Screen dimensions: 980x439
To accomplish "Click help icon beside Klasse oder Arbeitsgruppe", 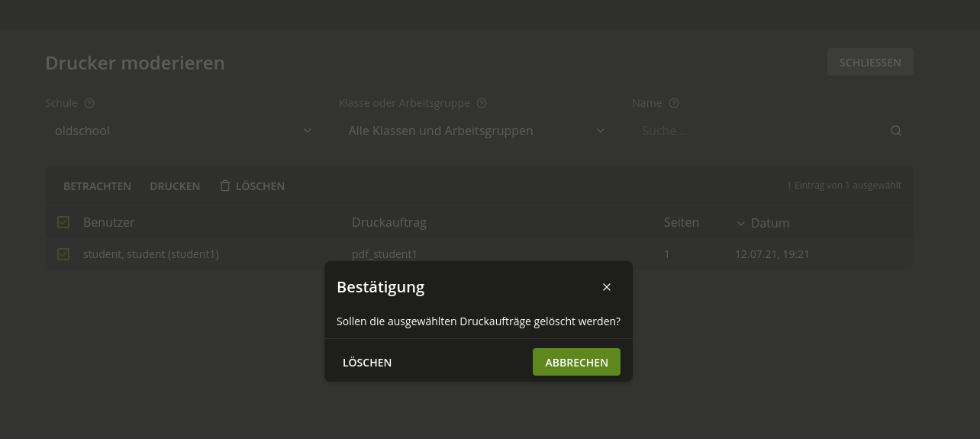I will (482, 103).
